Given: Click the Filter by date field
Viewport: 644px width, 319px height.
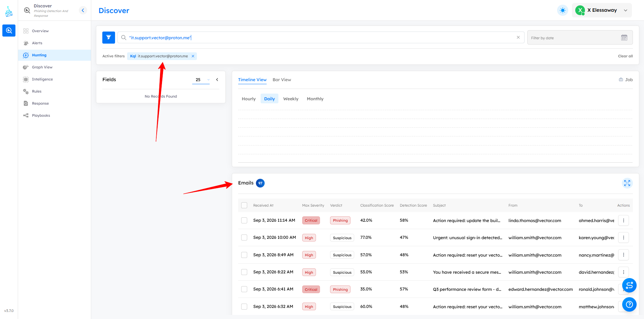Looking at the screenshot, I should pyautogui.click(x=580, y=38).
